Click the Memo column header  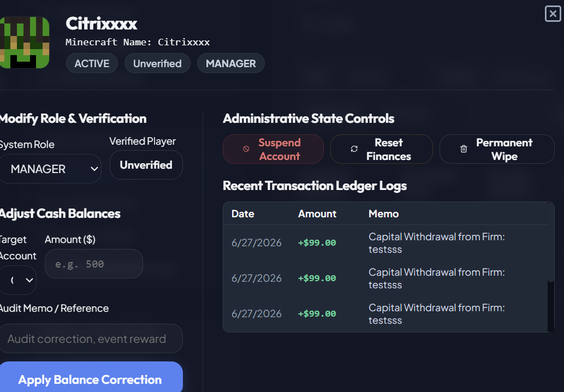point(384,213)
